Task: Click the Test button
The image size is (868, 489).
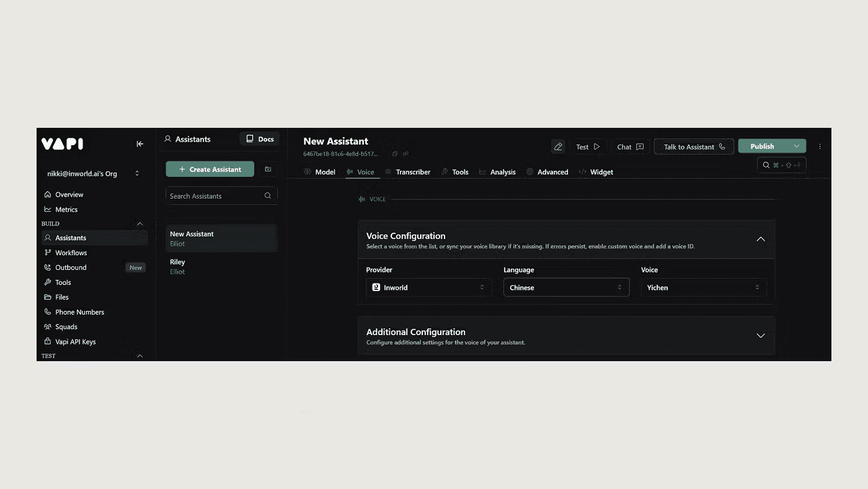Action: pyautogui.click(x=588, y=147)
